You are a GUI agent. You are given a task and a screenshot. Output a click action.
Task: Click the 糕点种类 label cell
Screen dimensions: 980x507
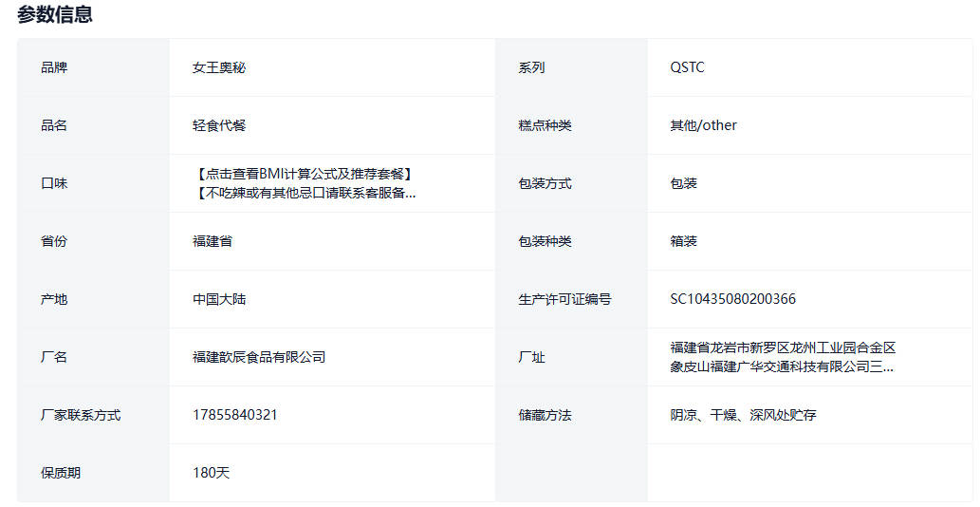coord(545,125)
